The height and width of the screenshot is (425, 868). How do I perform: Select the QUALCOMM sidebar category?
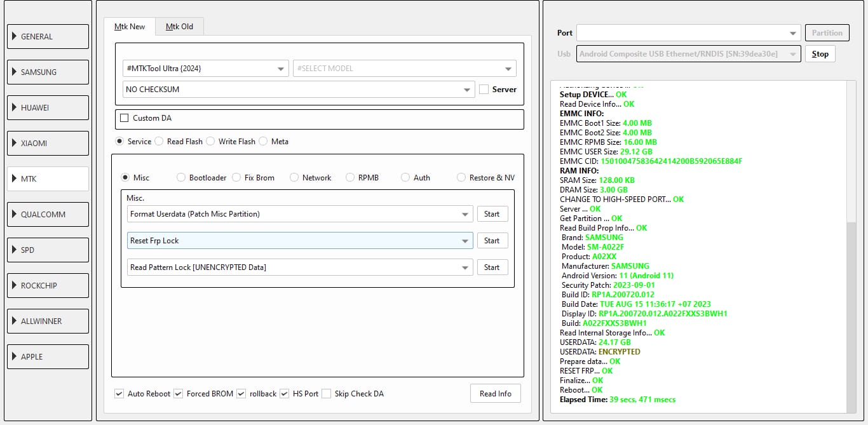[48, 215]
